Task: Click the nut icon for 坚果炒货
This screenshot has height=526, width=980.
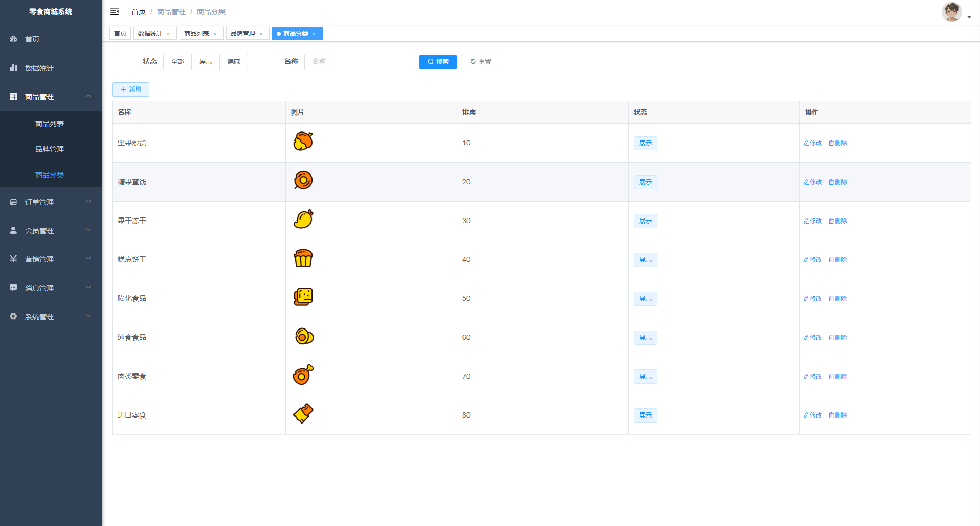Action: coord(303,142)
